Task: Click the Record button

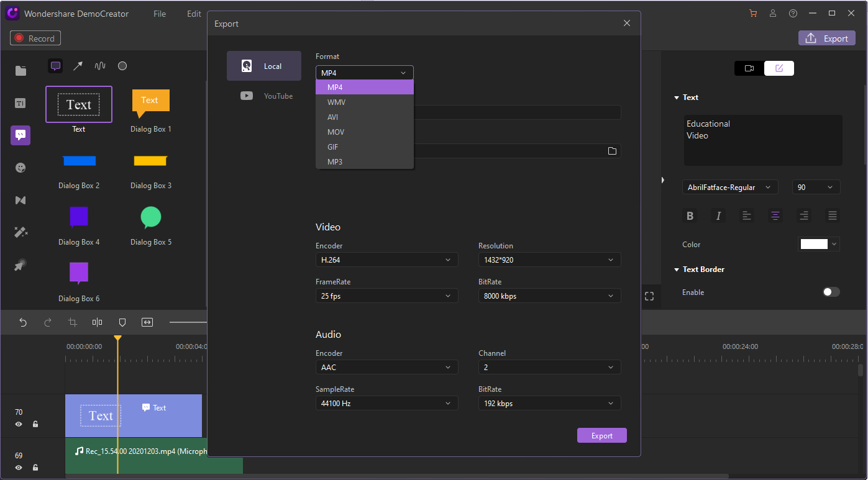Action: pyautogui.click(x=35, y=38)
